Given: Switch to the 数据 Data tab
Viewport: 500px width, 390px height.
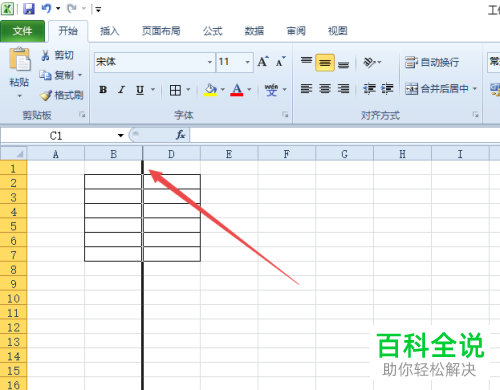Looking at the screenshot, I should pos(254,31).
